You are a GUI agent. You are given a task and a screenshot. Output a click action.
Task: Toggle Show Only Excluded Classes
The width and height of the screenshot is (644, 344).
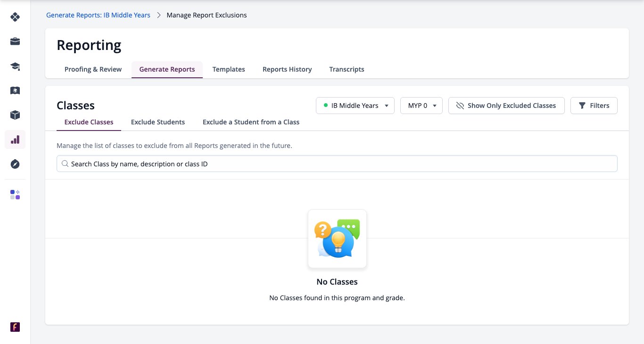[506, 106]
